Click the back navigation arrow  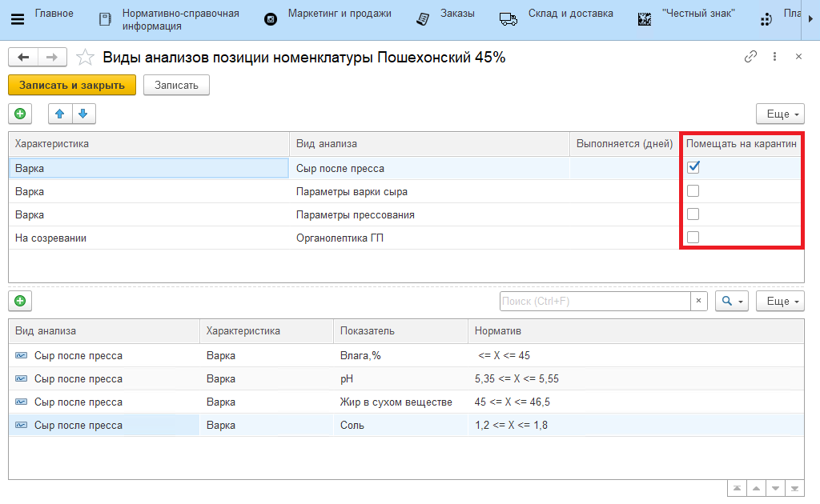(23, 57)
